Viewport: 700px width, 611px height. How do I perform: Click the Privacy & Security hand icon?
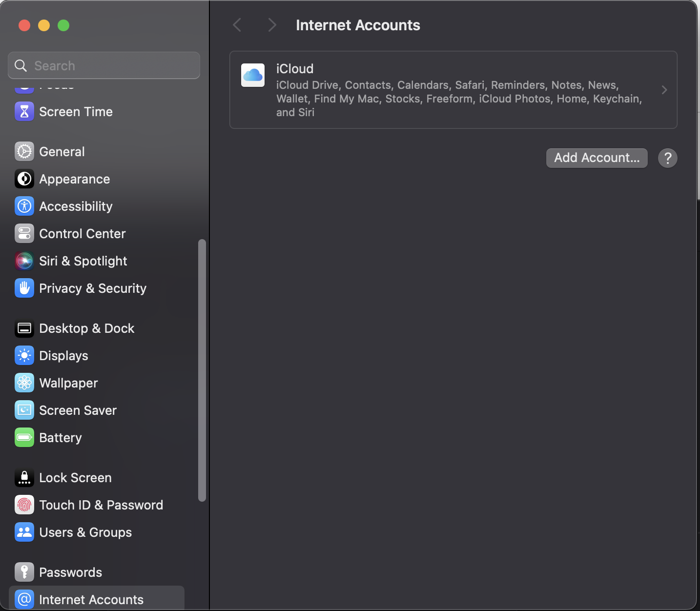(x=24, y=288)
